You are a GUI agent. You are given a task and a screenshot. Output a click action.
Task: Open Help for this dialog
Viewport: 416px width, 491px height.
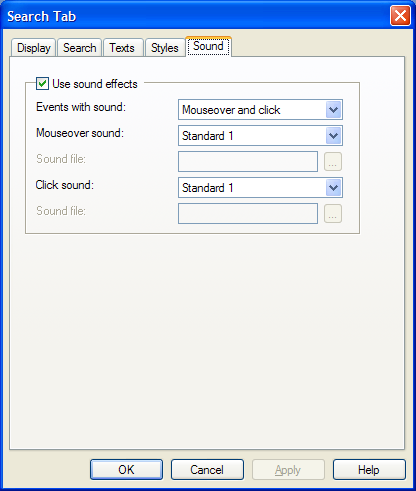coord(369,470)
